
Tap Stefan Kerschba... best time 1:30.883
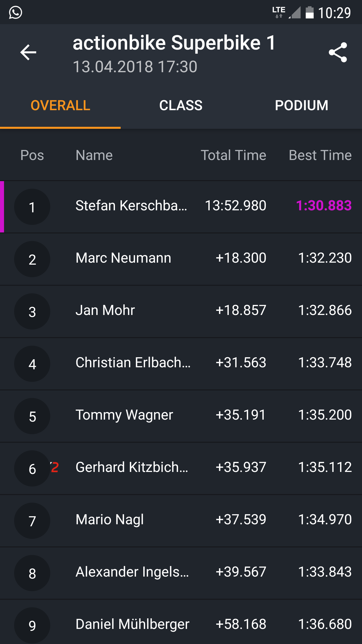coord(324,206)
